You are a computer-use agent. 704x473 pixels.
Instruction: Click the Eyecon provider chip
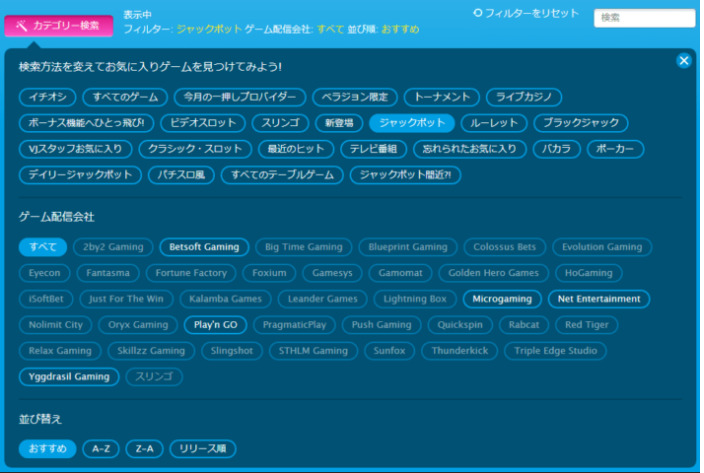pos(44,273)
